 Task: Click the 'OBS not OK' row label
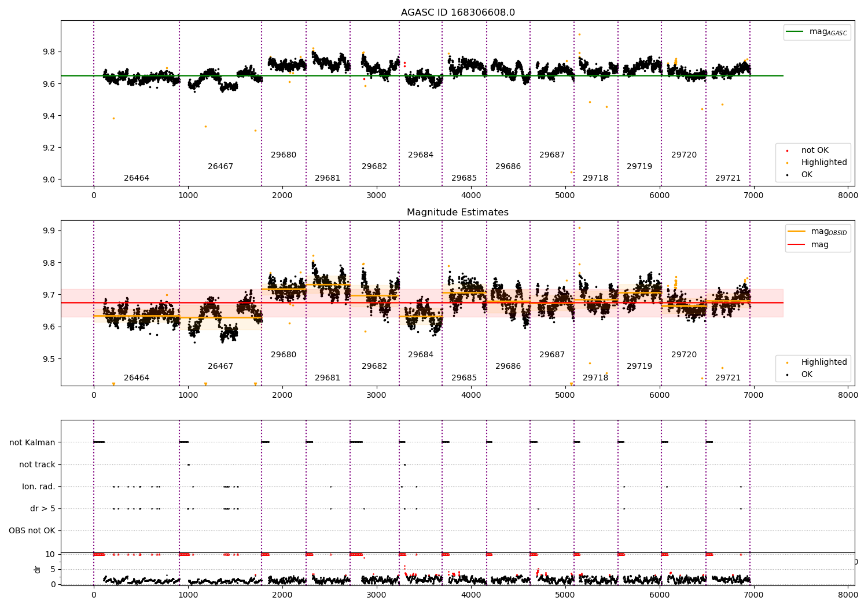click(x=32, y=530)
